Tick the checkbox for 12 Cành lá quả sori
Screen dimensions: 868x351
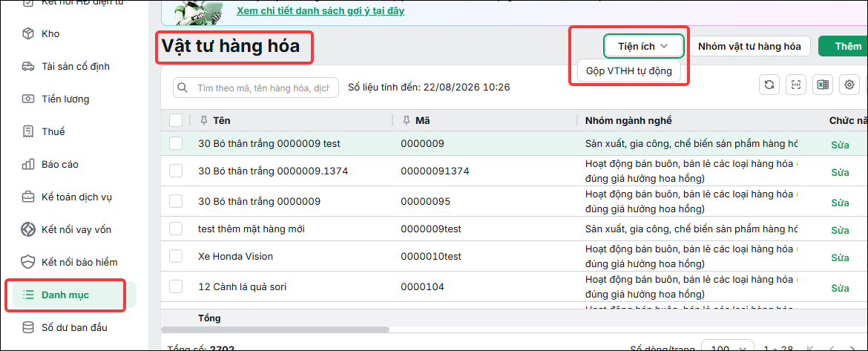pyautogui.click(x=176, y=286)
